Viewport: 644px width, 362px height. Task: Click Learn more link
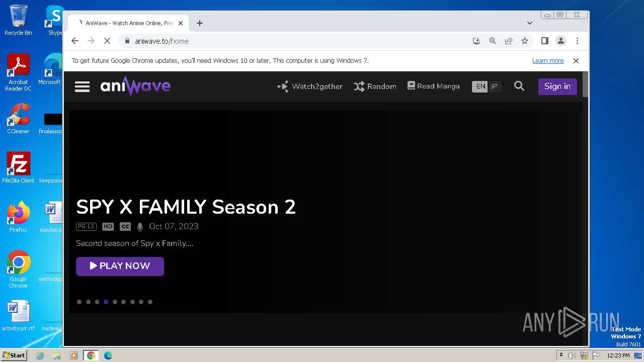tap(548, 61)
